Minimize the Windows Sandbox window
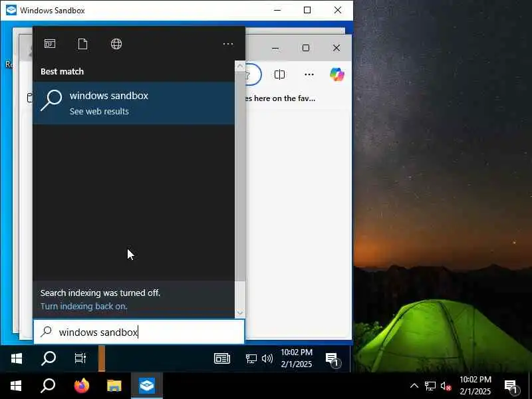The width and height of the screenshot is (532, 399). [x=277, y=10]
